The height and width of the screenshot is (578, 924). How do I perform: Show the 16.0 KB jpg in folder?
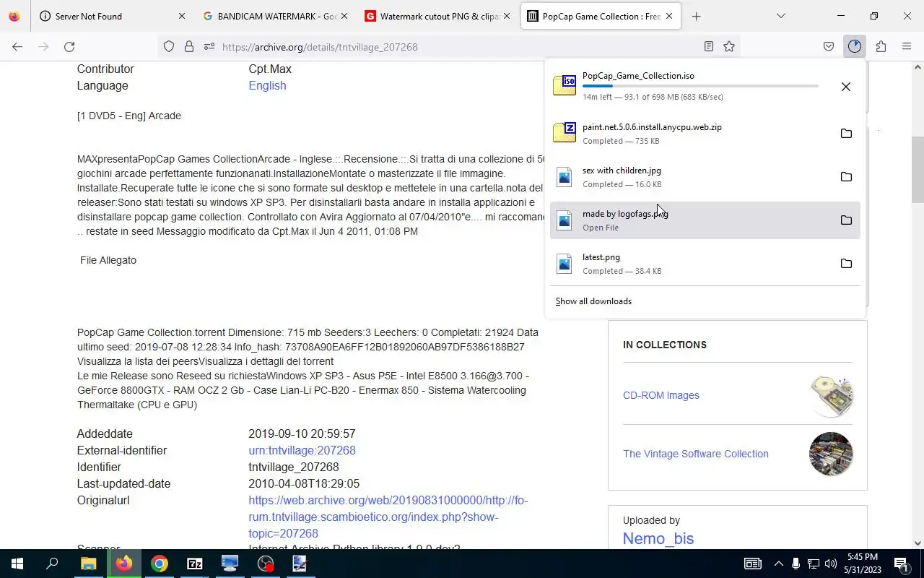[846, 177]
